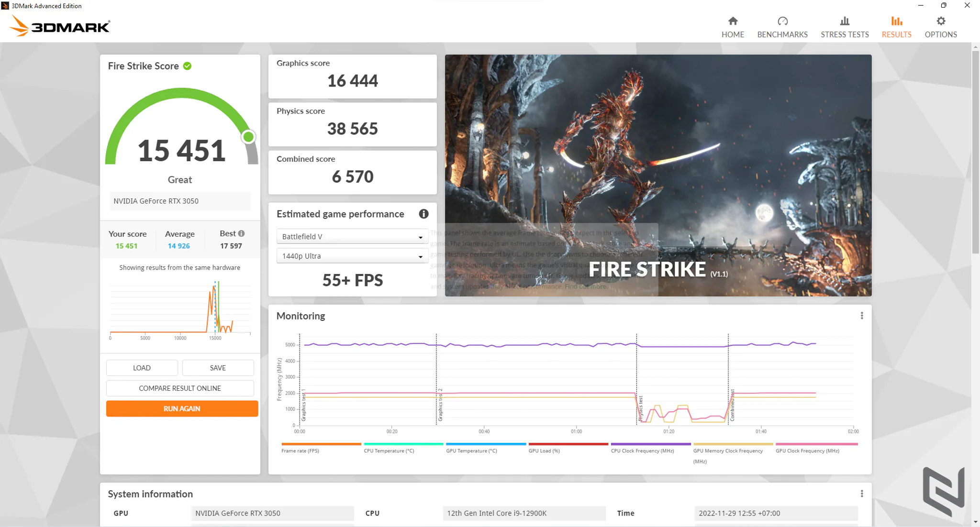Viewport: 980px width, 527px height.
Task: Click the GPU field NVIDIA GeForce RTX 3050
Action: 272,513
